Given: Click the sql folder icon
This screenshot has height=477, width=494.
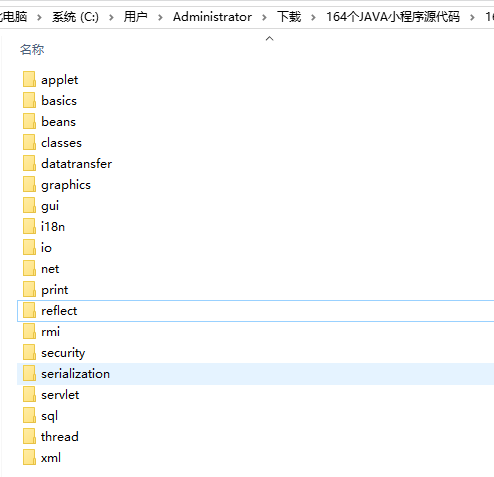Looking at the screenshot, I should click(29, 416).
